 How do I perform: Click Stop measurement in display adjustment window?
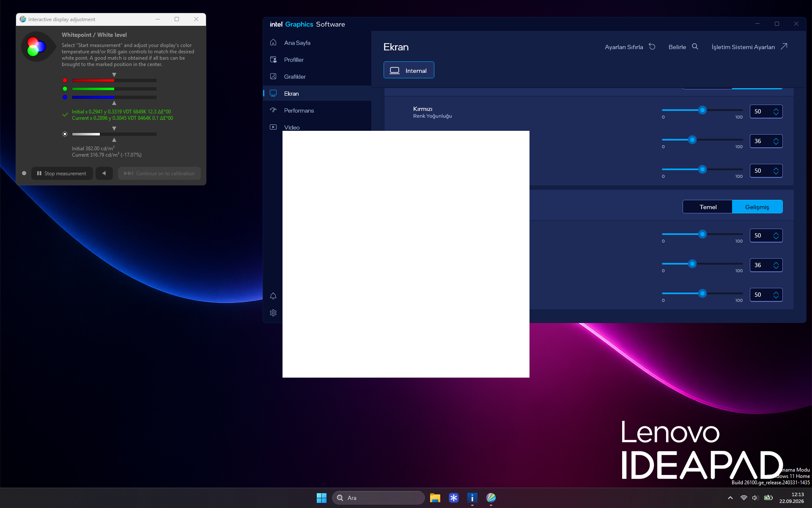click(x=62, y=174)
